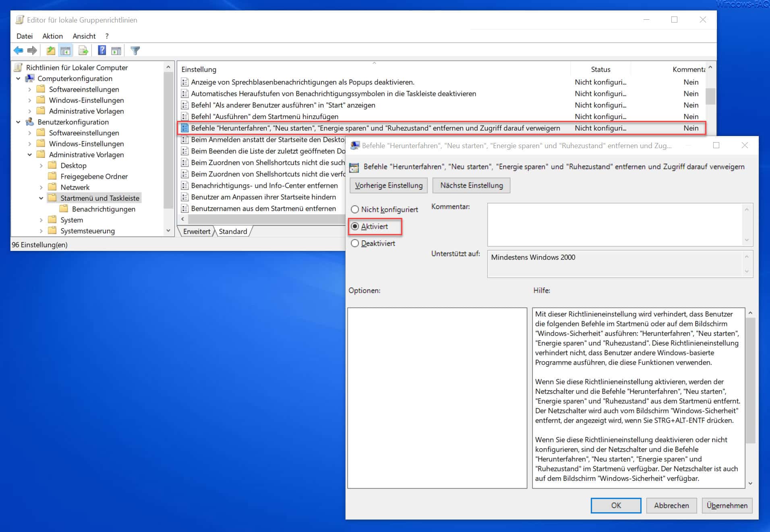Click the 'Nächste Einstellung' button
The height and width of the screenshot is (532, 770).
(472, 185)
